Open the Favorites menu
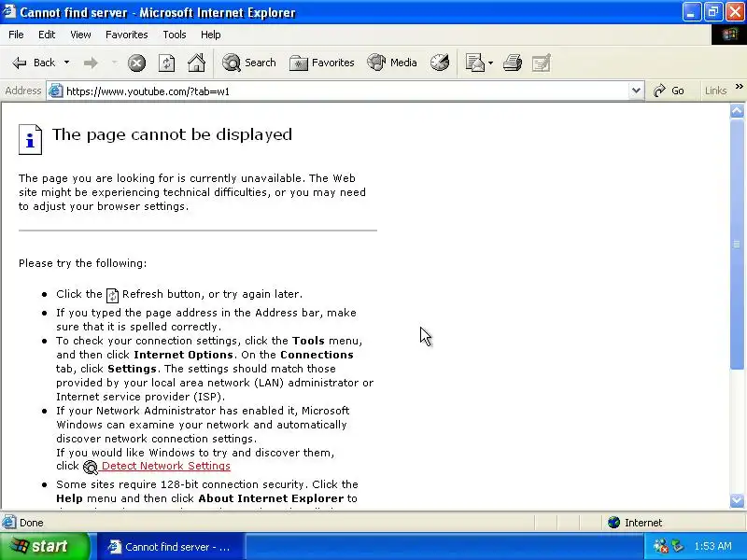747x560 pixels. pyautogui.click(x=127, y=35)
